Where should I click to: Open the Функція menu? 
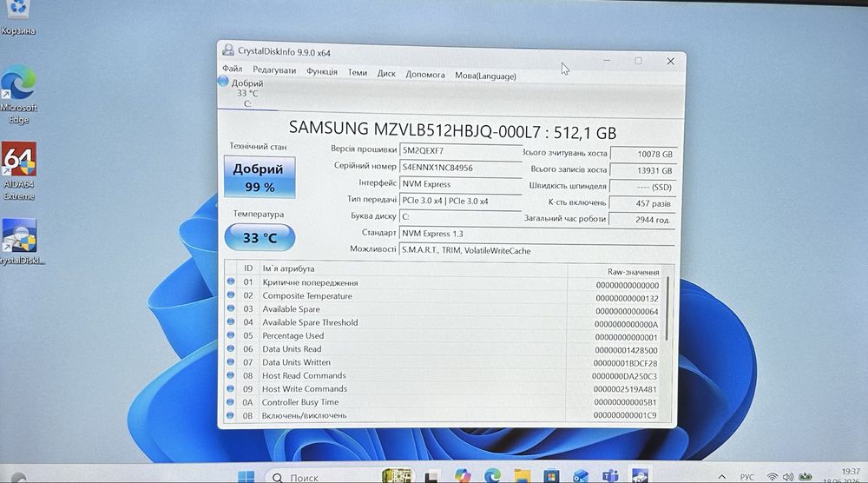click(x=322, y=71)
